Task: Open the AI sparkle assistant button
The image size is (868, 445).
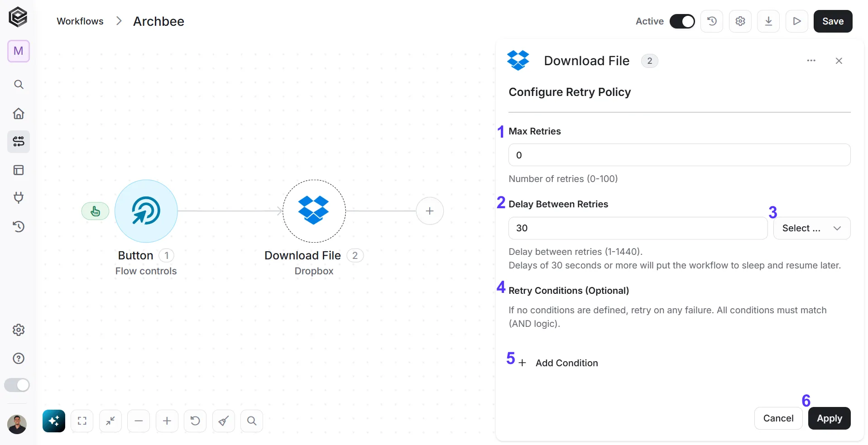Action: (x=54, y=421)
